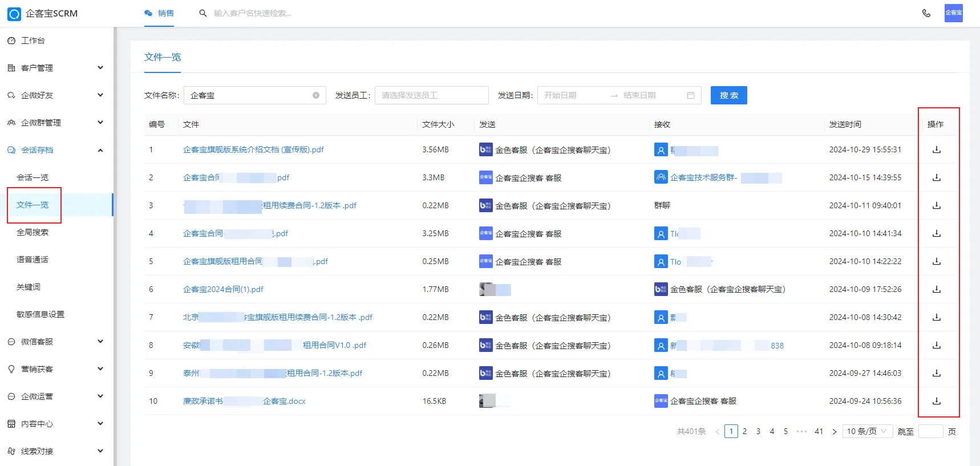The height and width of the screenshot is (466, 980).
Task: Expand the 线索对接 menu
Action: [100, 451]
